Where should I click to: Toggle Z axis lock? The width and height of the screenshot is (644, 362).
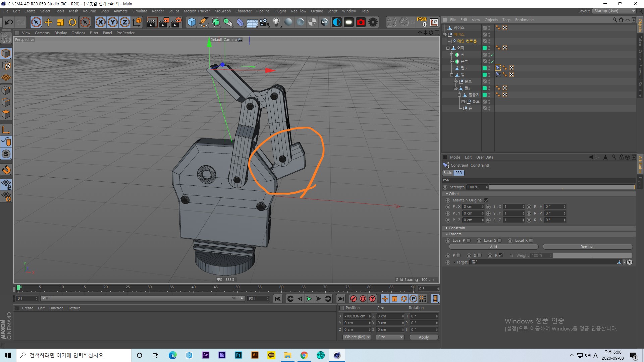point(125,22)
